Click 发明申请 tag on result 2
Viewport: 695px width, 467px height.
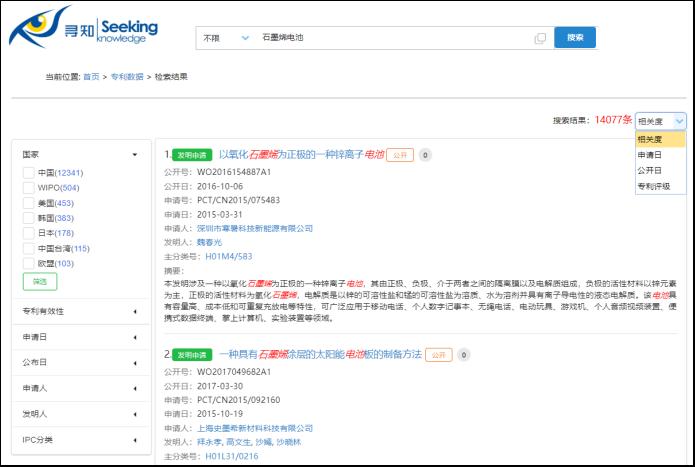coord(192,355)
